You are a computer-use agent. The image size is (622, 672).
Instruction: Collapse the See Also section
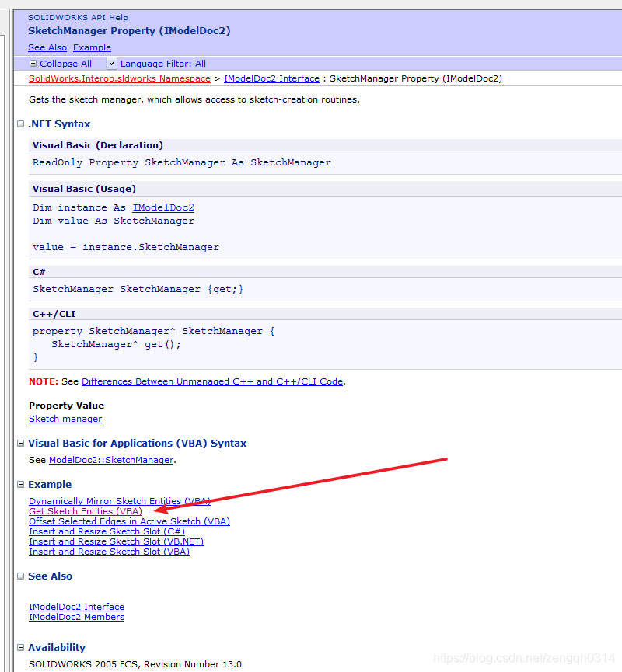click(20, 576)
